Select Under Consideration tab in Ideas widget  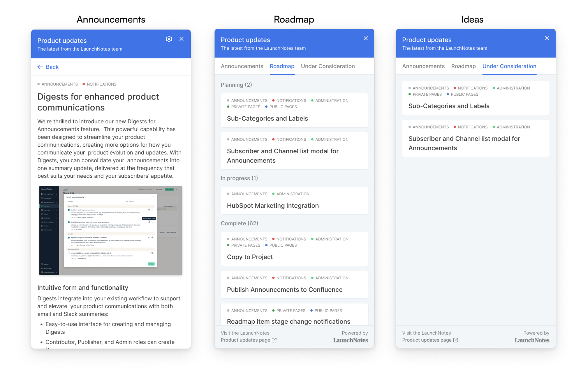[509, 66]
